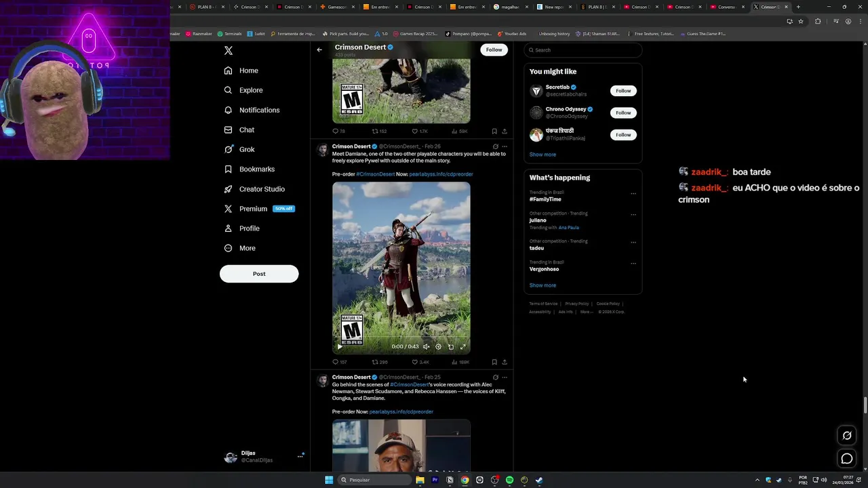The image size is (868, 488).
Task: Show more under What's happening
Action: tap(542, 285)
